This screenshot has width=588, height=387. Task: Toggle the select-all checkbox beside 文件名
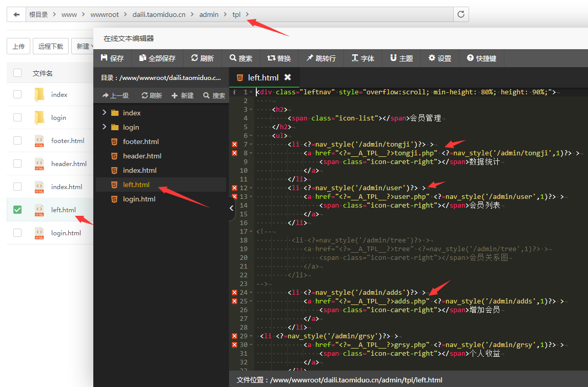coord(17,73)
